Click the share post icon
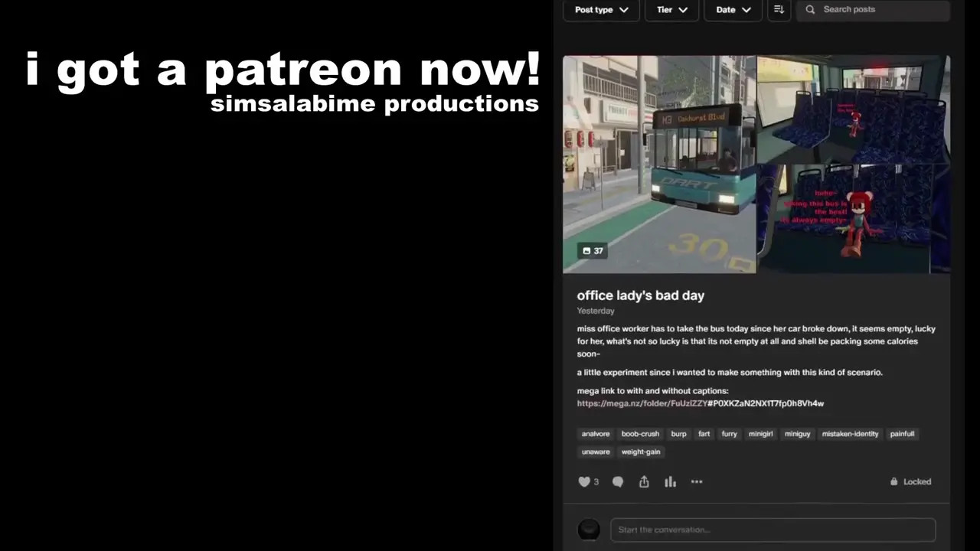Screen dimensions: 980x551 pos(644,481)
